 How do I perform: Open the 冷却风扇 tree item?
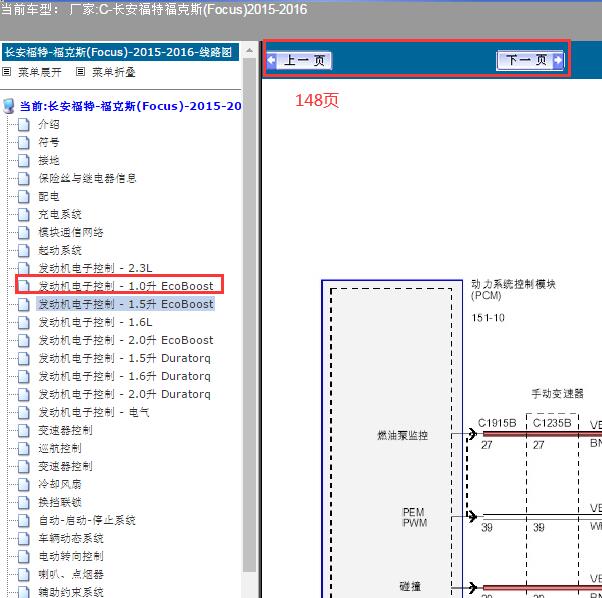click(x=60, y=484)
